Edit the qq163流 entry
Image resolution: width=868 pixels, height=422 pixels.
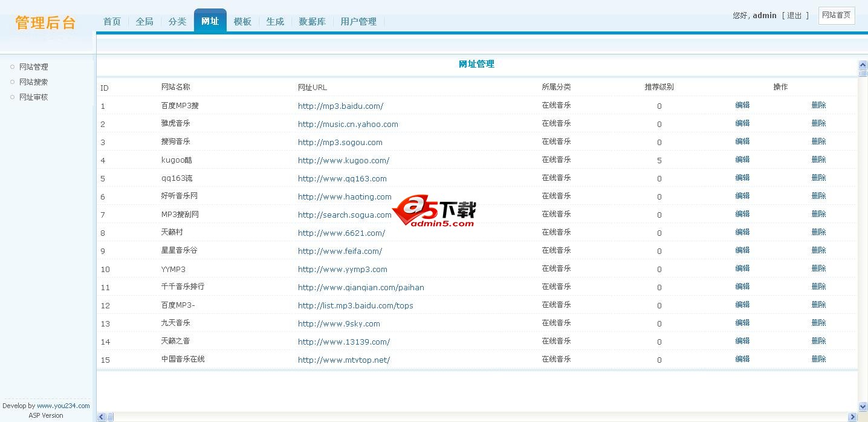click(x=742, y=178)
